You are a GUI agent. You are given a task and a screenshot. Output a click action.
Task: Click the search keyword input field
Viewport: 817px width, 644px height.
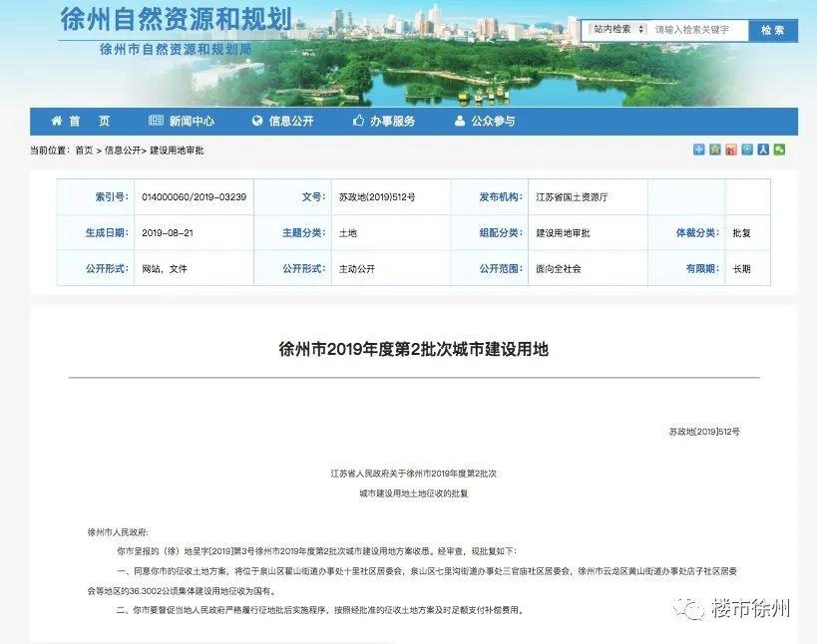[698, 30]
